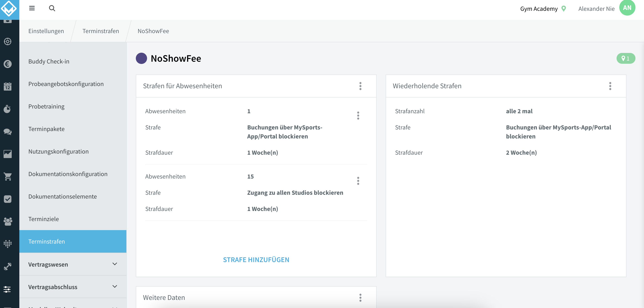Open the search magnifier

click(x=52, y=8)
